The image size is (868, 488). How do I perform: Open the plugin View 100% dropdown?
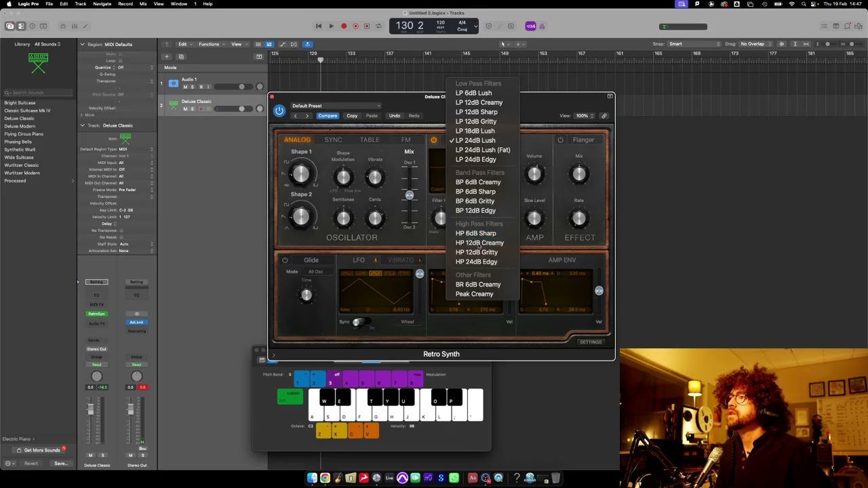(583, 116)
